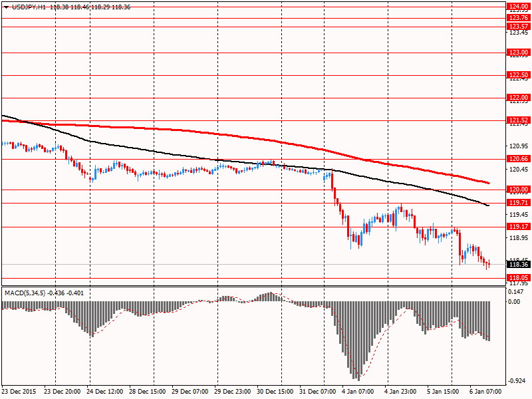This screenshot has width=532, height=399.
Task: Click the 23 Dec 2015 date label
Action: pyautogui.click(x=19, y=391)
